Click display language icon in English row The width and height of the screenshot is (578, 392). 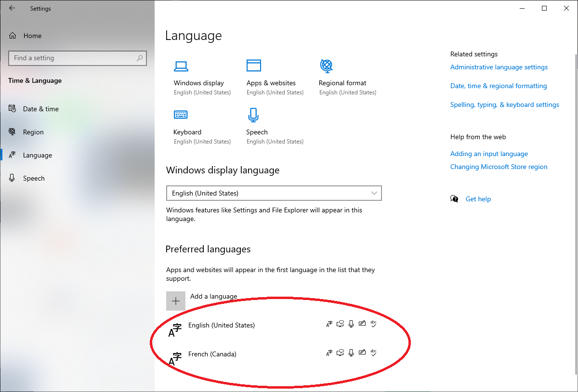coord(329,324)
